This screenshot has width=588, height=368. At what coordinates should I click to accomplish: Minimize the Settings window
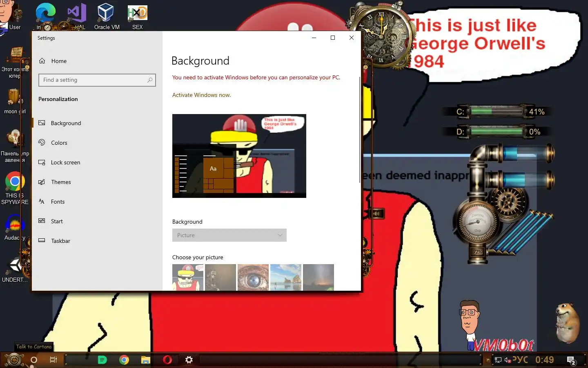click(314, 38)
